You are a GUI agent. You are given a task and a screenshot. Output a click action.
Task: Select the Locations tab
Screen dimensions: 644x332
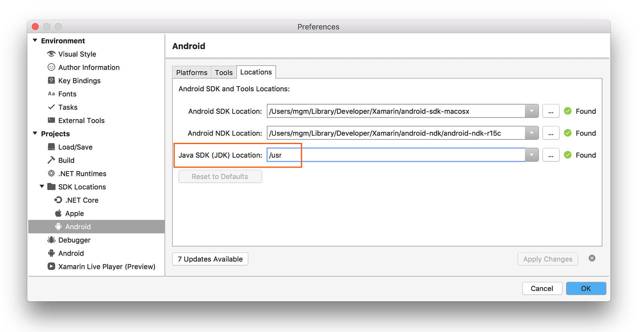coord(256,72)
